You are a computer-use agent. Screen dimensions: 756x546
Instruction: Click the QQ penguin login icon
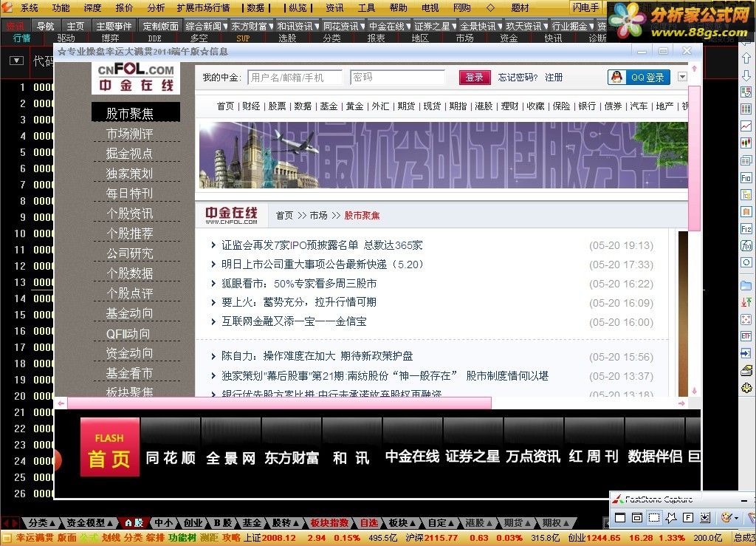616,77
